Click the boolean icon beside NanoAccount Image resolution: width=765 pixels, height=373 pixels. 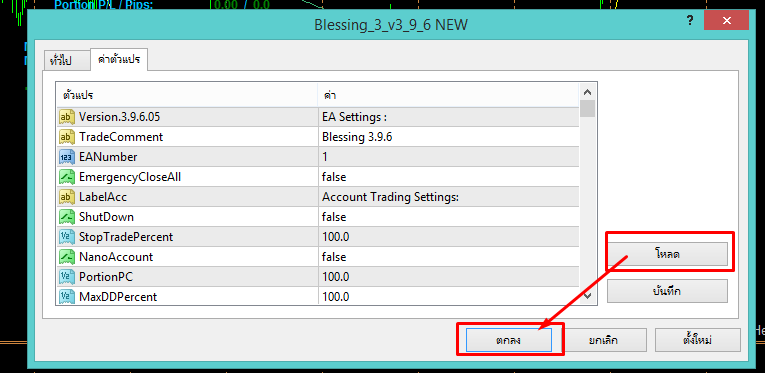(66, 257)
